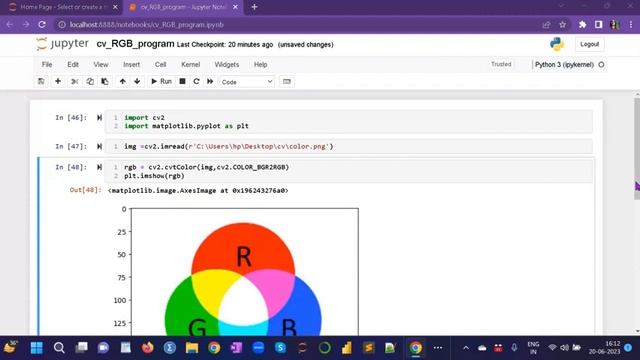Run cell In [48] with its run icon
The width and height of the screenshot is (640, 360).
coord(99,167)
